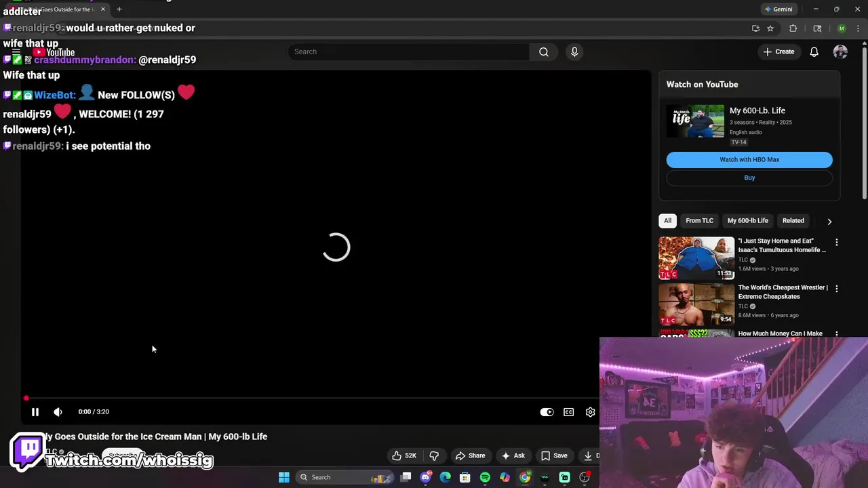Image resolution: width=868 pixels, height=488 pixels.
Task: Click the YouTube search magnifier button
Action: pyautogui.click(x=544, y=52)
